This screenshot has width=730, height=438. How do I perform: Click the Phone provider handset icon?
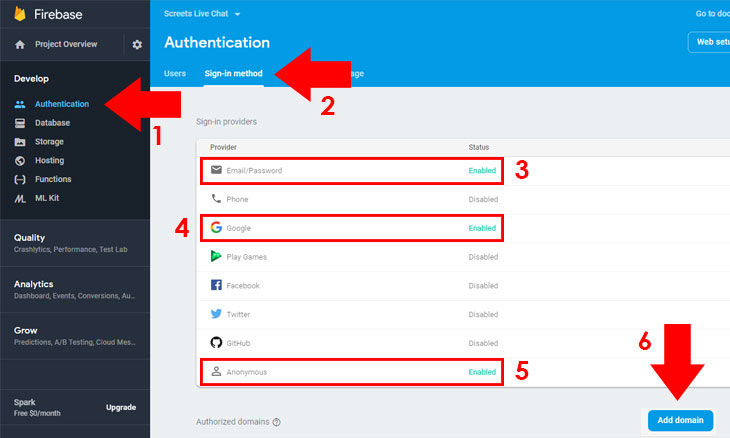click(216, 198)
